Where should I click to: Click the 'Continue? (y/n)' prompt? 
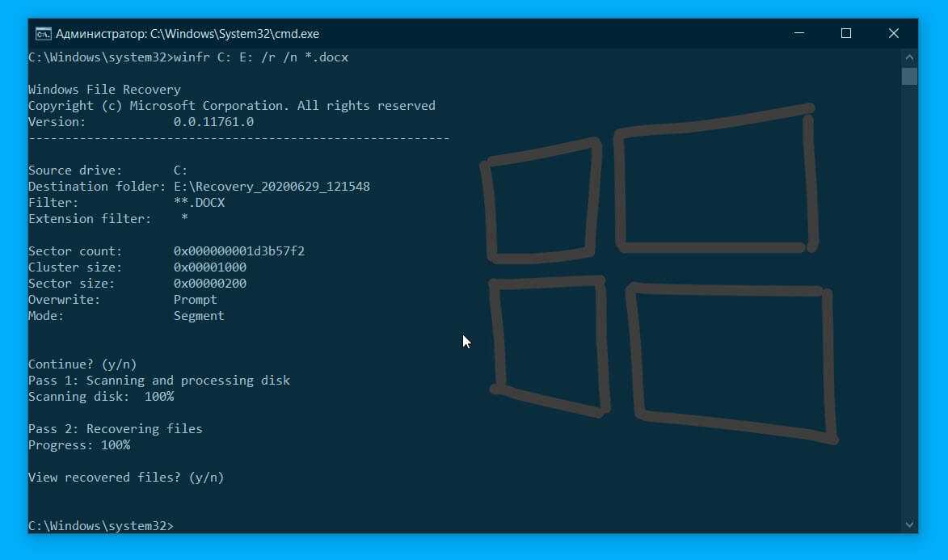(x=82, y=364)
